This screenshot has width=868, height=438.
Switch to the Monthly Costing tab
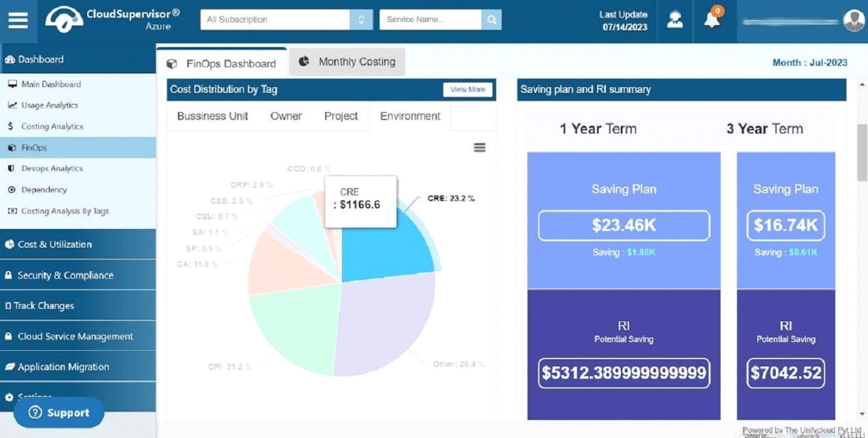click(347, 62)
